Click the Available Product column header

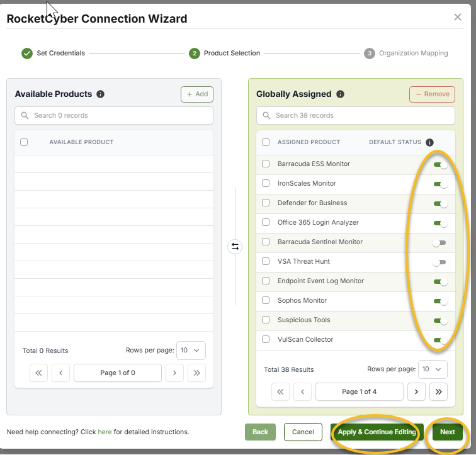click(81, 142)
